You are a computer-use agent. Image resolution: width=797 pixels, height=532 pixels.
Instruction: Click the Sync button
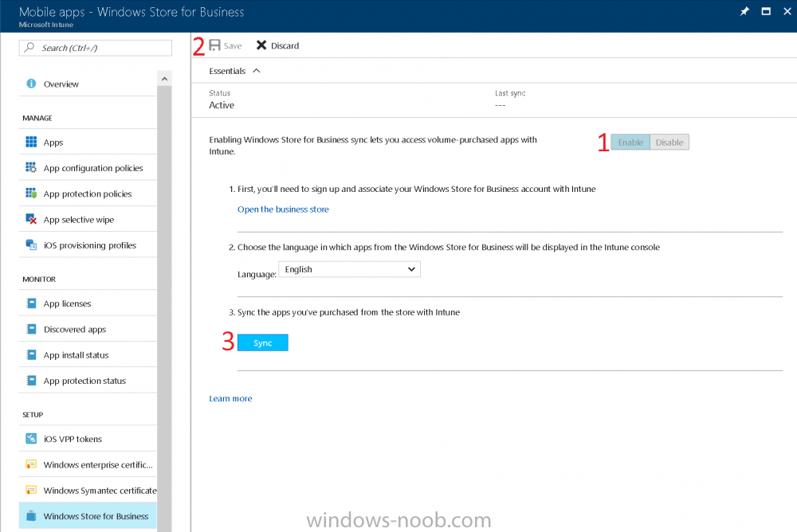(263, 343)
